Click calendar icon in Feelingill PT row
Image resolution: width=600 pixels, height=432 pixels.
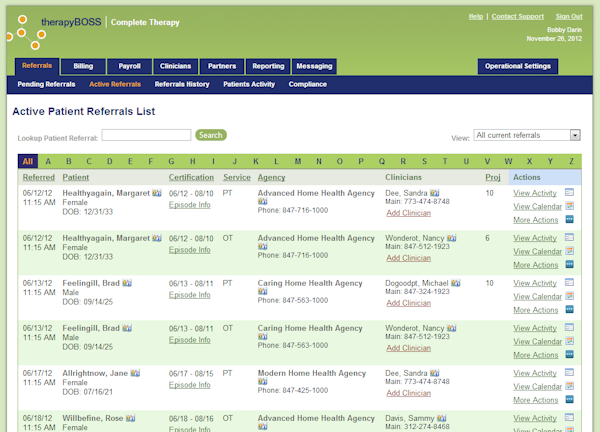pos(569,296)
